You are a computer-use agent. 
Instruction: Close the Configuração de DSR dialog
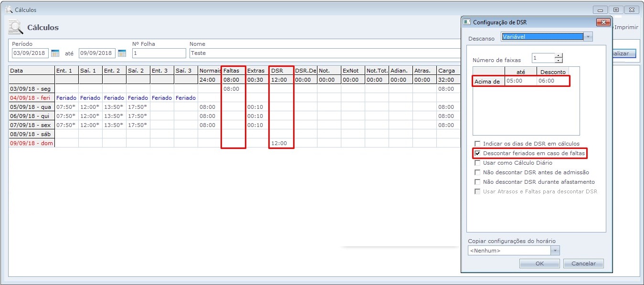(603, 22)
